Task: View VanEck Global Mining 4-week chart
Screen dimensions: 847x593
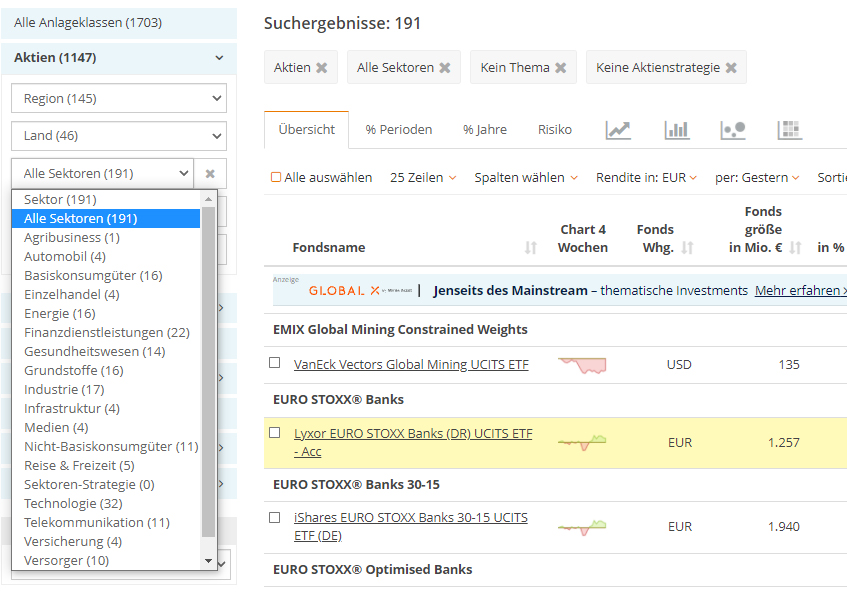Action: click(x=582, y=366)
